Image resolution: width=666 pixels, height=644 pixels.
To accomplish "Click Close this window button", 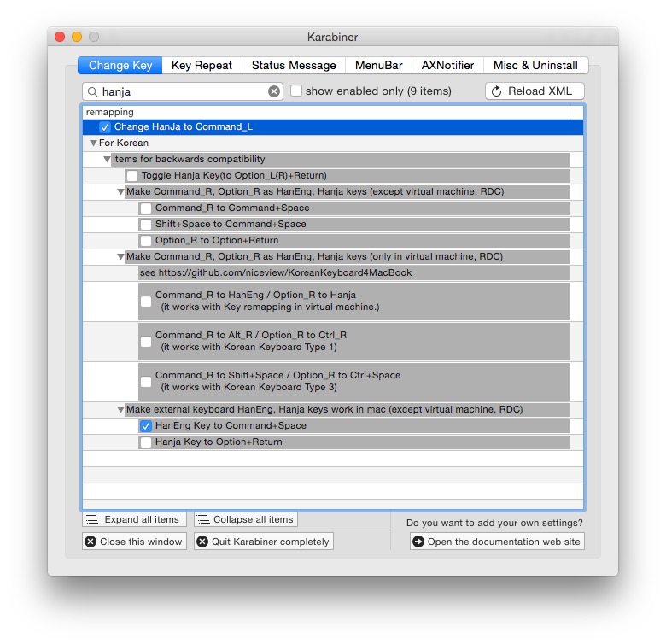I will click(x=134, y=542).
